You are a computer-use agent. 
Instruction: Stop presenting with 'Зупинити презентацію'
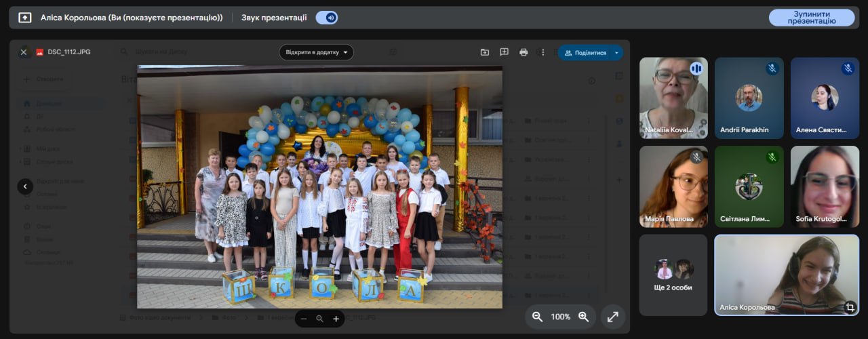click(x=811, y=18)
